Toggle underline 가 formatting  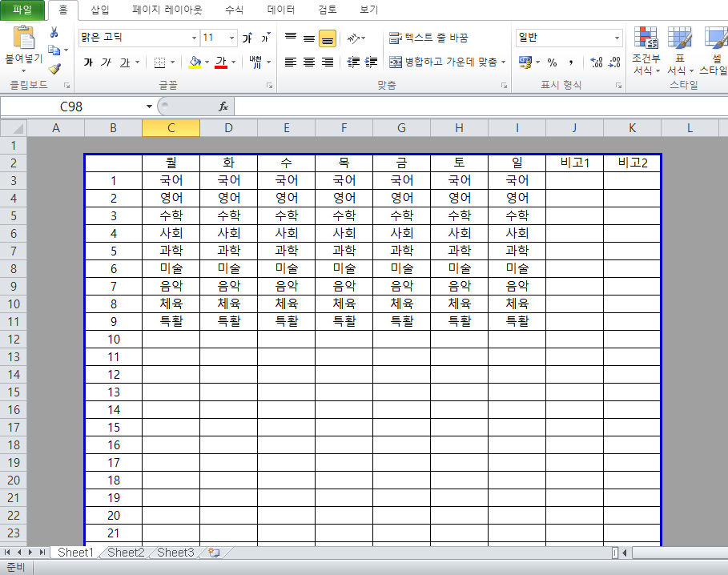tap(125, 62)
